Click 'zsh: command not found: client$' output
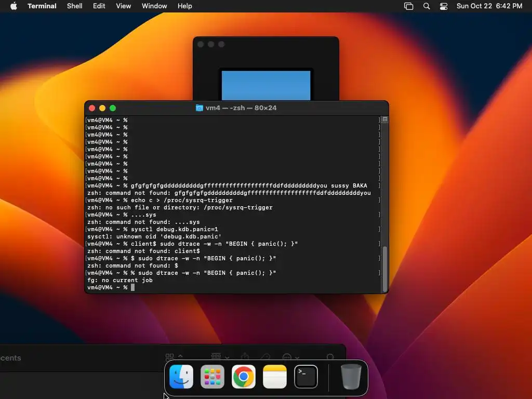This screenshot has width=532, height=399. 143,251
